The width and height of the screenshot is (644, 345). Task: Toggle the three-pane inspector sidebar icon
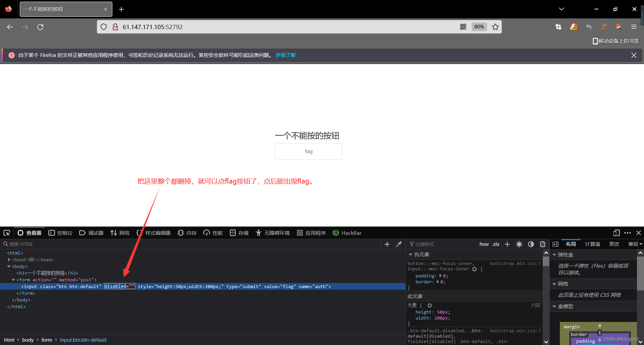point(555,244)
